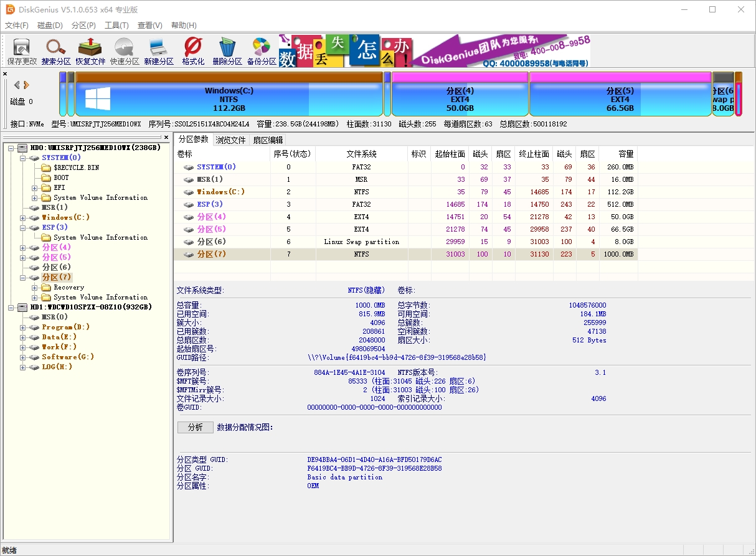
Task: Go to previous disk with left arrow
Action: [17, 85]
